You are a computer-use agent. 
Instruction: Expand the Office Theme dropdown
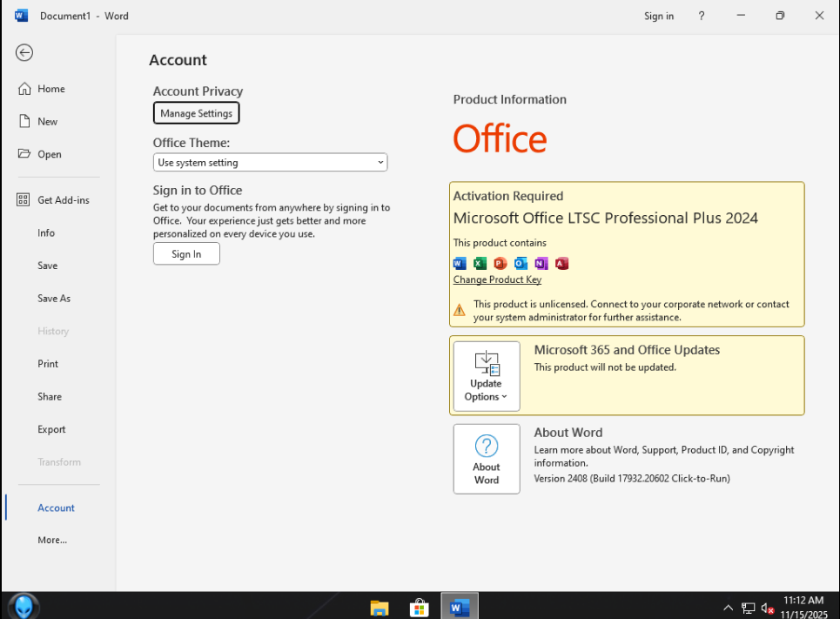270,163
